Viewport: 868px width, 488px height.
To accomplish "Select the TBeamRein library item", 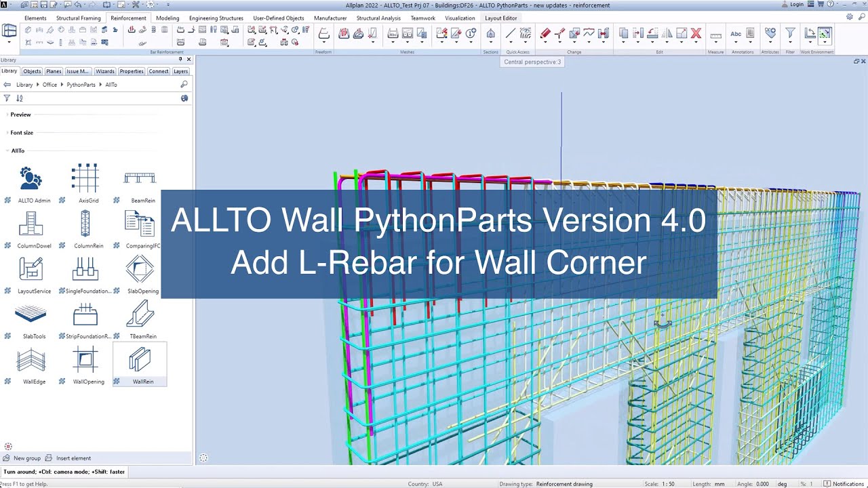I will pyautogui.click(x=140, y=319).
